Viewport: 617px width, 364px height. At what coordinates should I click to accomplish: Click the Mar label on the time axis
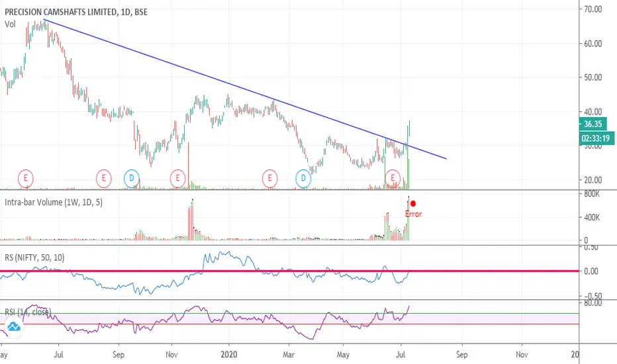[289, 355]
